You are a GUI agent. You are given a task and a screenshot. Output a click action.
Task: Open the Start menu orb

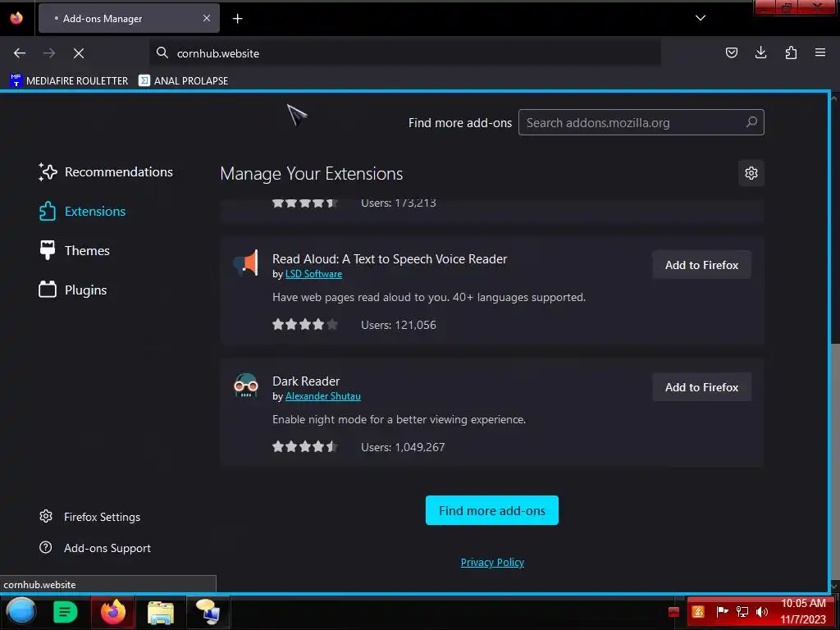pos(21,612)
